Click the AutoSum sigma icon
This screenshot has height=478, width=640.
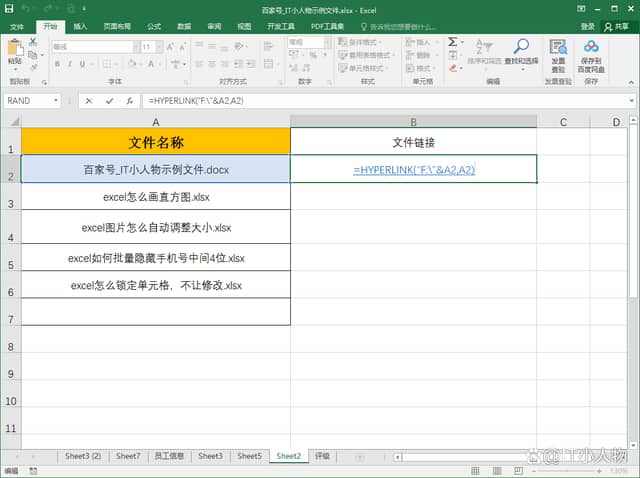coord(453,42)
